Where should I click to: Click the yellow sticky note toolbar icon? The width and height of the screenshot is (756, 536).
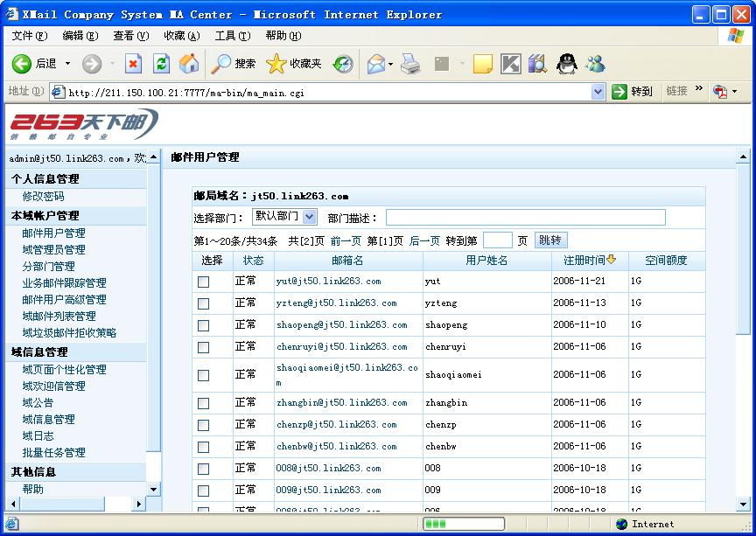pos(483,64)
